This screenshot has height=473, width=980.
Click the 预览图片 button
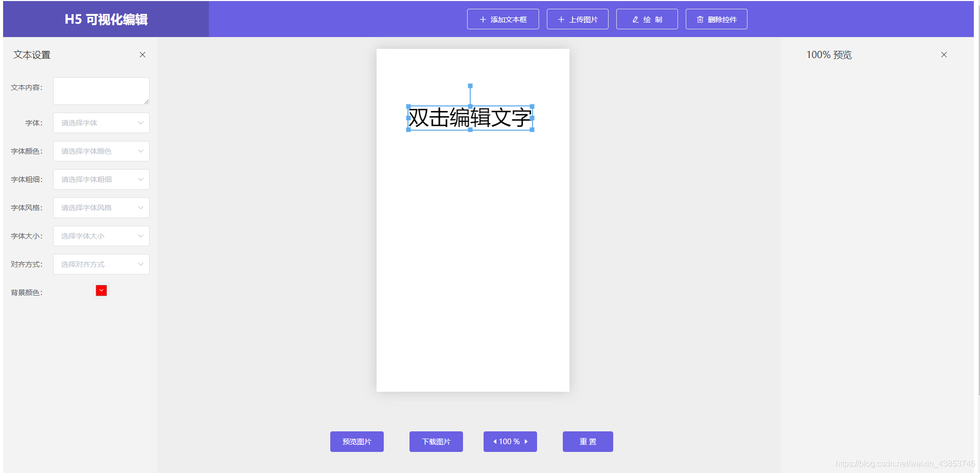pos(357,441)
